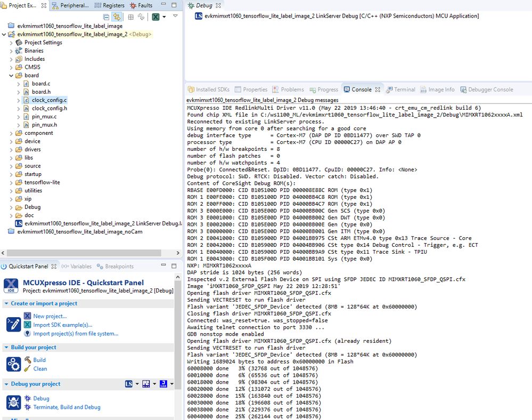The width and height of the screenshot is (532, 420).
Task: Open the Terminal tab
Action: tap(400, 90)
